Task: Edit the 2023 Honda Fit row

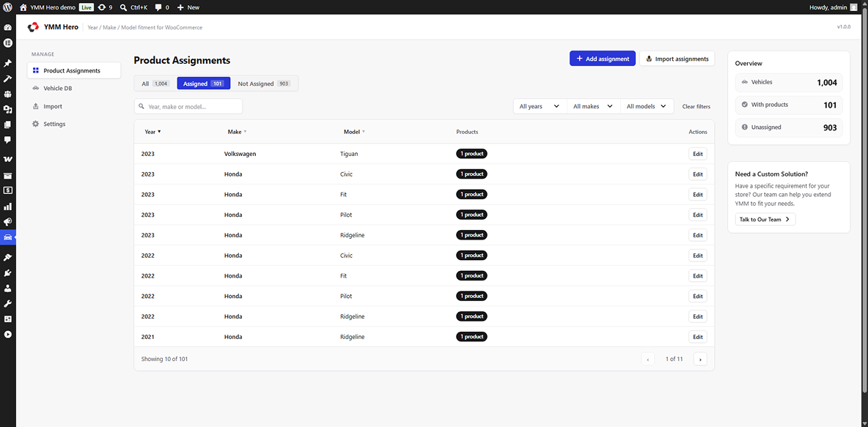Action: click(x=697, y=195)
